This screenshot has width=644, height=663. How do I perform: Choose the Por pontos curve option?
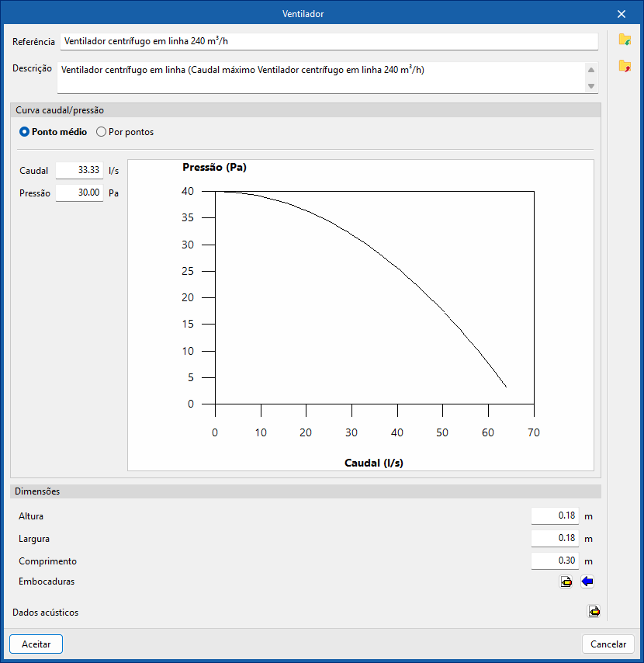coord(101,132)
